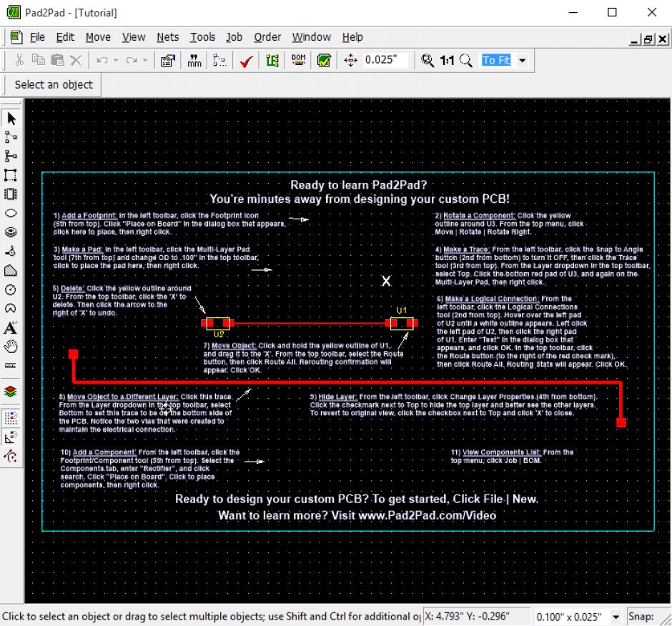Click the To Fit zoom text box
This screenshot has height=626, width=672.
[x=497, y=61]
